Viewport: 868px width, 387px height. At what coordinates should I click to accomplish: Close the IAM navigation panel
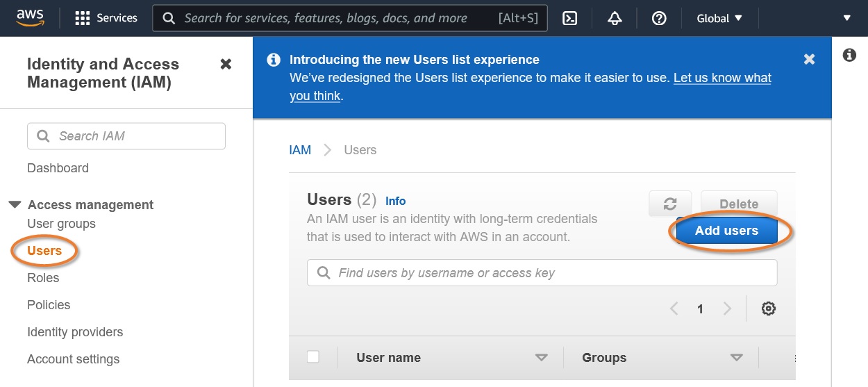coord(226,64)
